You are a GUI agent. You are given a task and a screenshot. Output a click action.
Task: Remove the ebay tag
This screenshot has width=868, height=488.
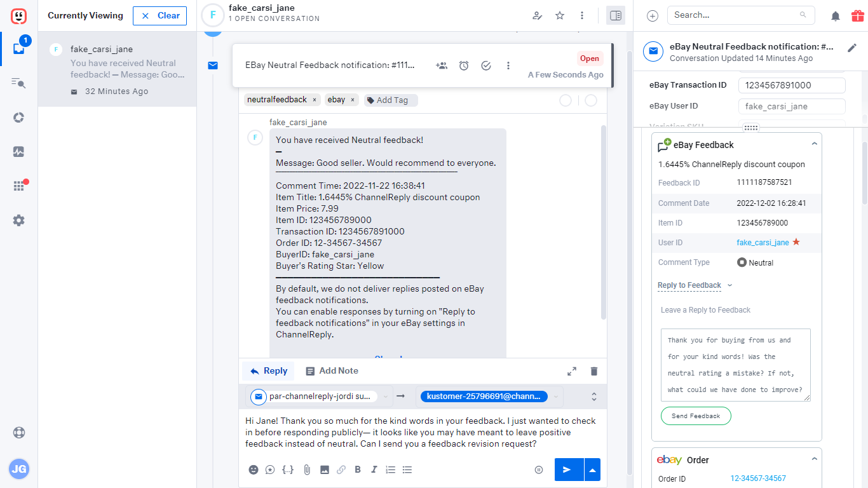click(x=353, y=100)
